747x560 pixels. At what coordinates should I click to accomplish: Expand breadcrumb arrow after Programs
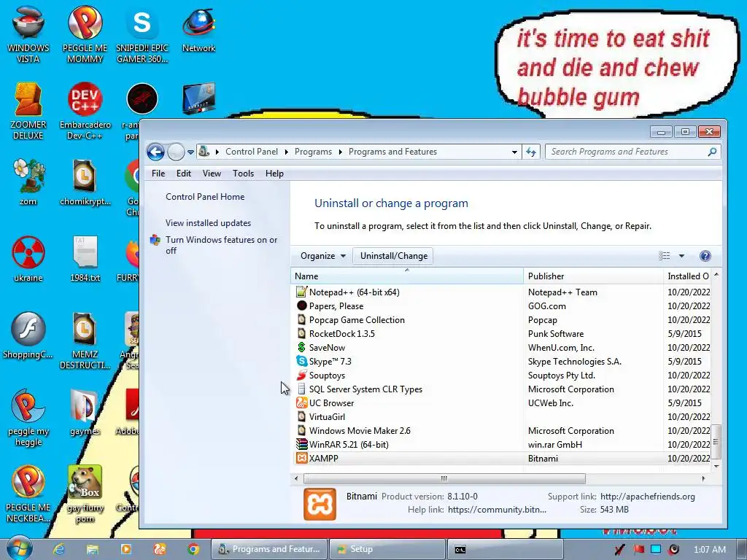tap(340, 152)
